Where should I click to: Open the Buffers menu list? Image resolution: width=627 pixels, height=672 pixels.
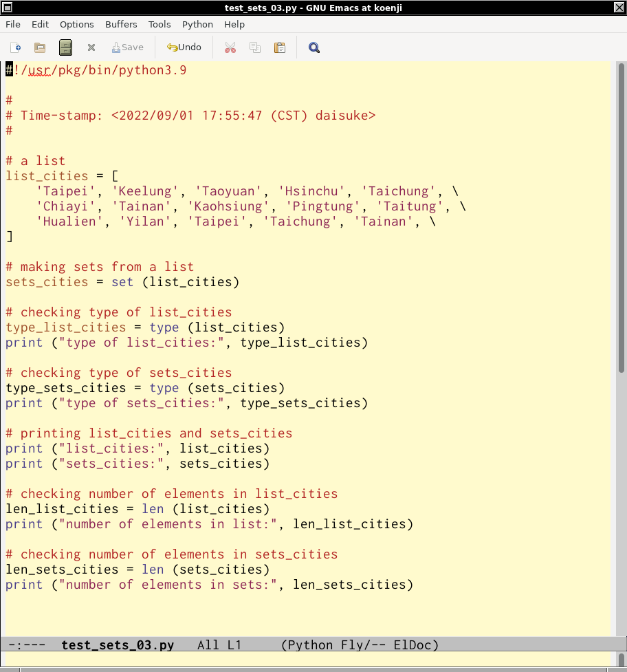pyautogui.click(x=121, y=24)
